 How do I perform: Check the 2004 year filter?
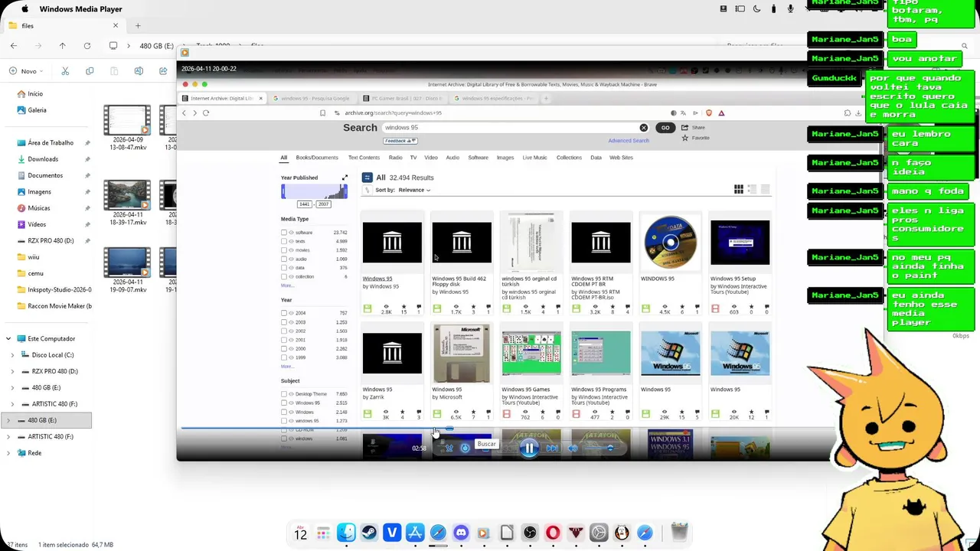284,313
